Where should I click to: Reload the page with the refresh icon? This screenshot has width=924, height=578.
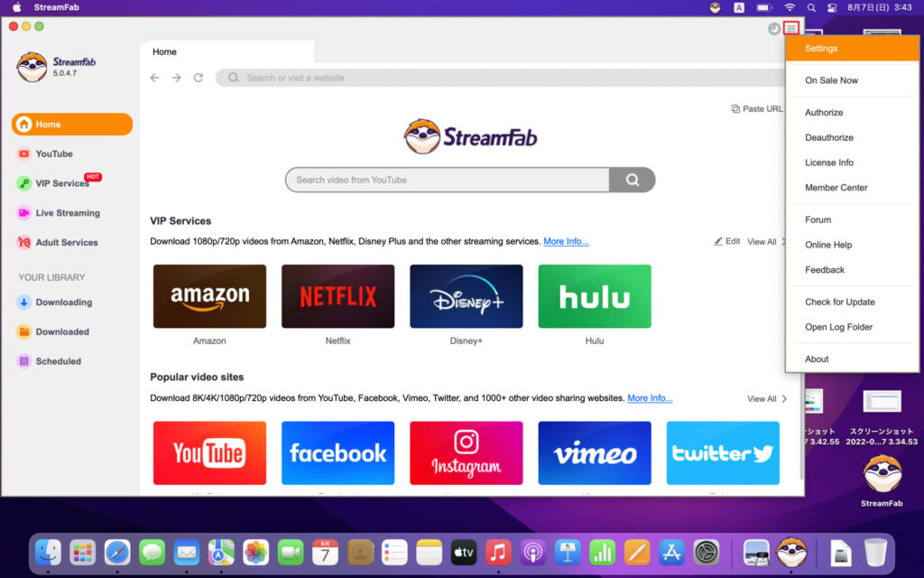click(x=199, y=78)
